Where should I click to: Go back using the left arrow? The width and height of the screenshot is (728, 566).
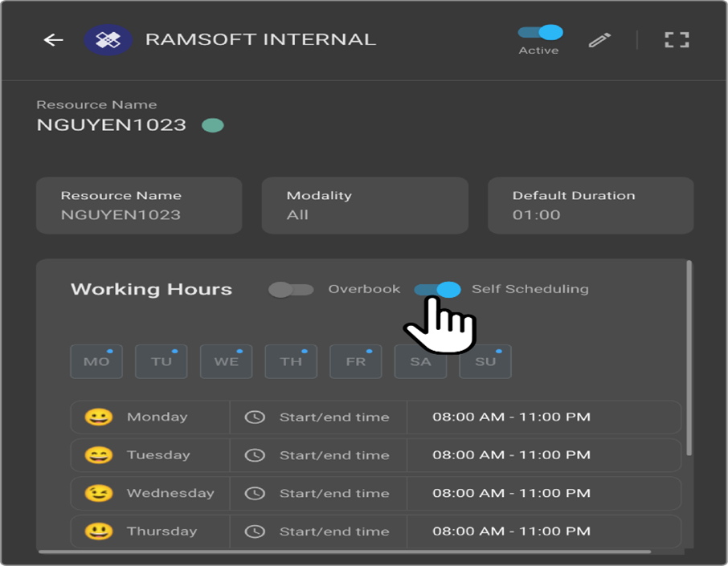53,40
